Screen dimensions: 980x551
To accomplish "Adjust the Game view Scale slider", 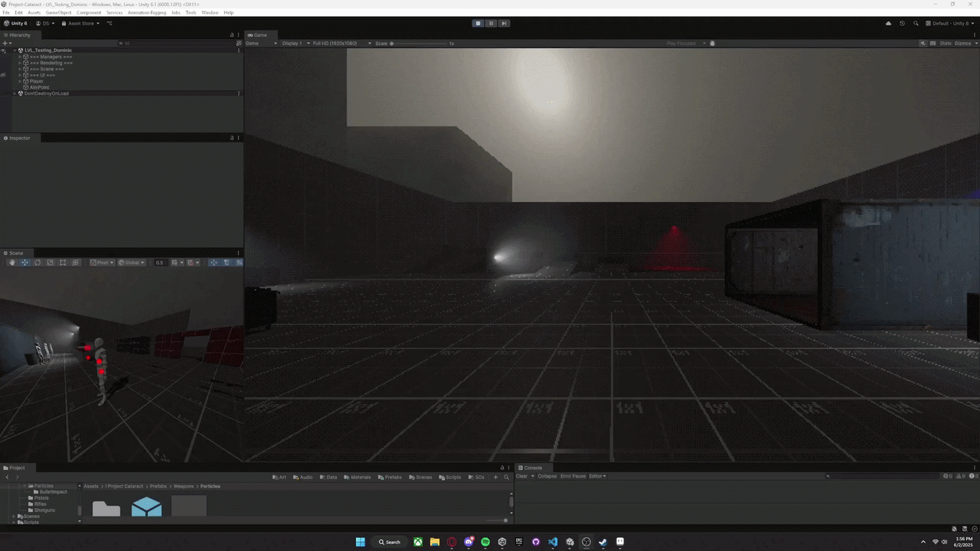I will pos(392,44).
